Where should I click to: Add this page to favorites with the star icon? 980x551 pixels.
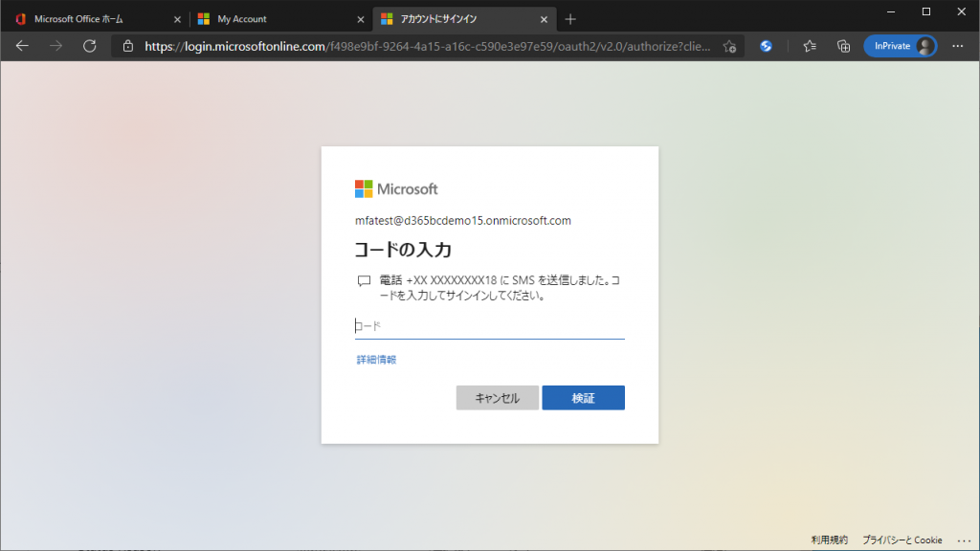pos(729,46)
